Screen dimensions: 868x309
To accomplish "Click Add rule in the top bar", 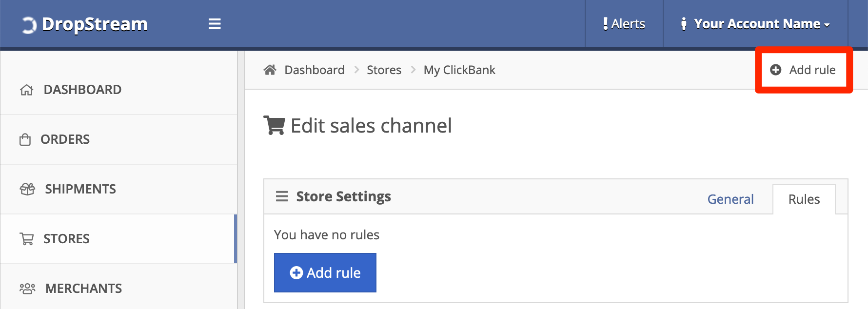I will [x=803, y=70].
